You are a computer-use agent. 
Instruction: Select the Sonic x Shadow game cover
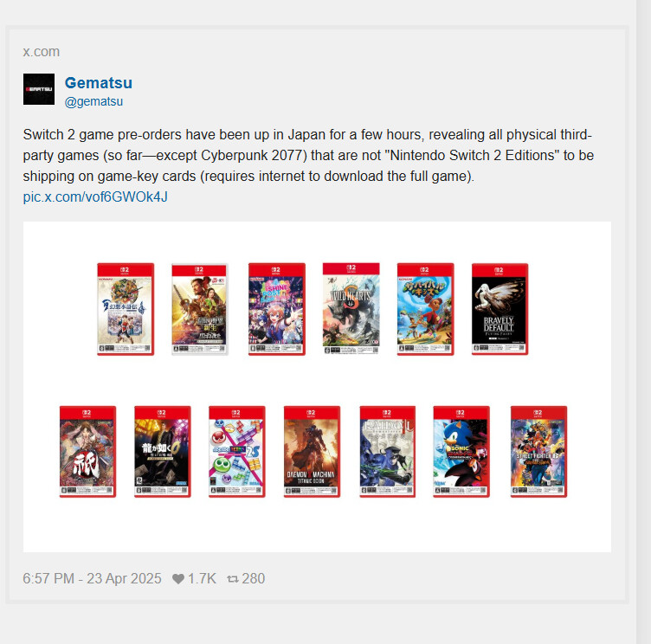point(461,452)
